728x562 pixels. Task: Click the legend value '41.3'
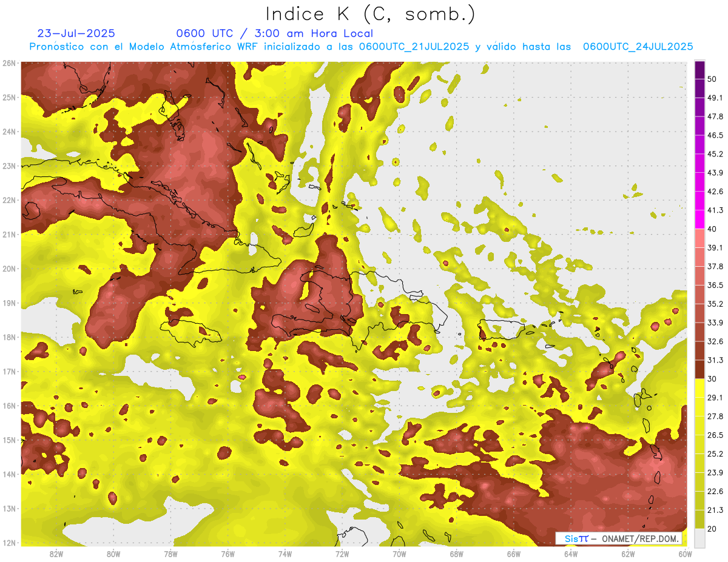[715, 210]
